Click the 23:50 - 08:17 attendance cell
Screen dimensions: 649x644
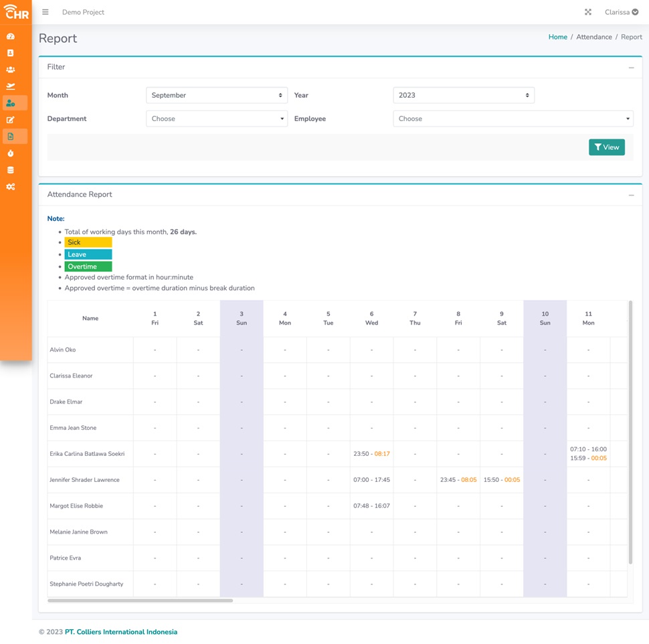pos(372,454)
